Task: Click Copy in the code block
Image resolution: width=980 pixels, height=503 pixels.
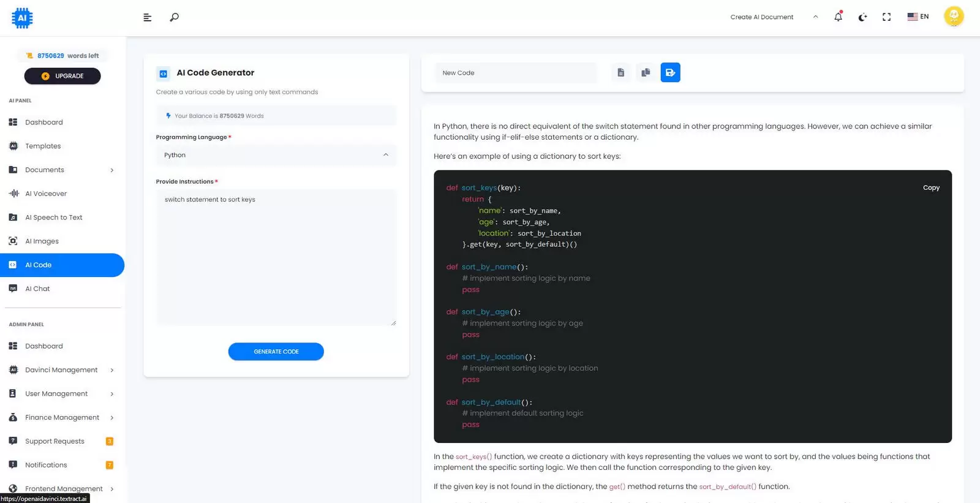Action: click(931, 188)
